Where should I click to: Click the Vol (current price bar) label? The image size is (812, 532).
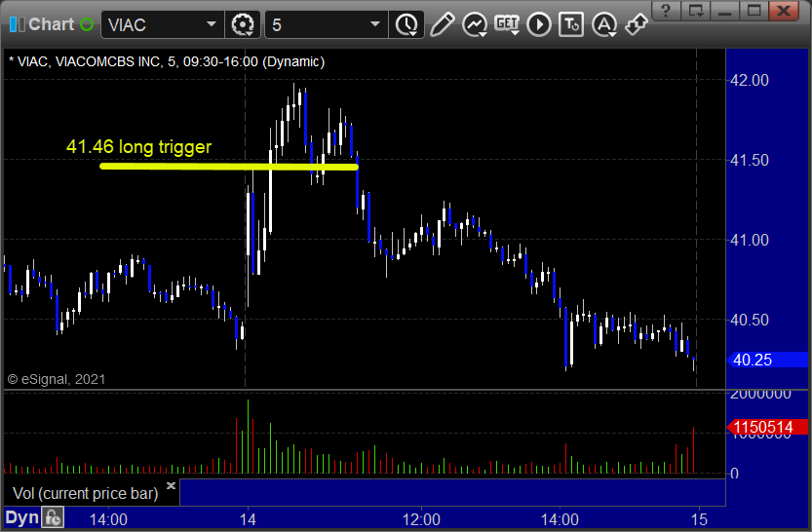pos(86,493)
